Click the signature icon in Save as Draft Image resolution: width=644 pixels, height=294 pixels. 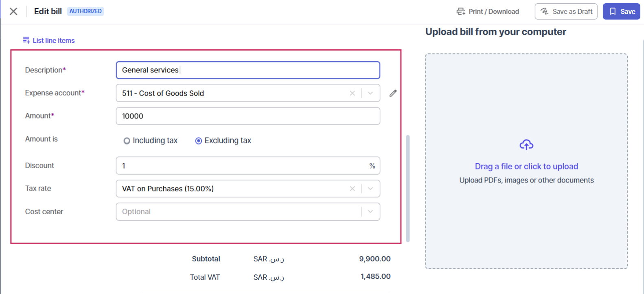tap(545, 11)
